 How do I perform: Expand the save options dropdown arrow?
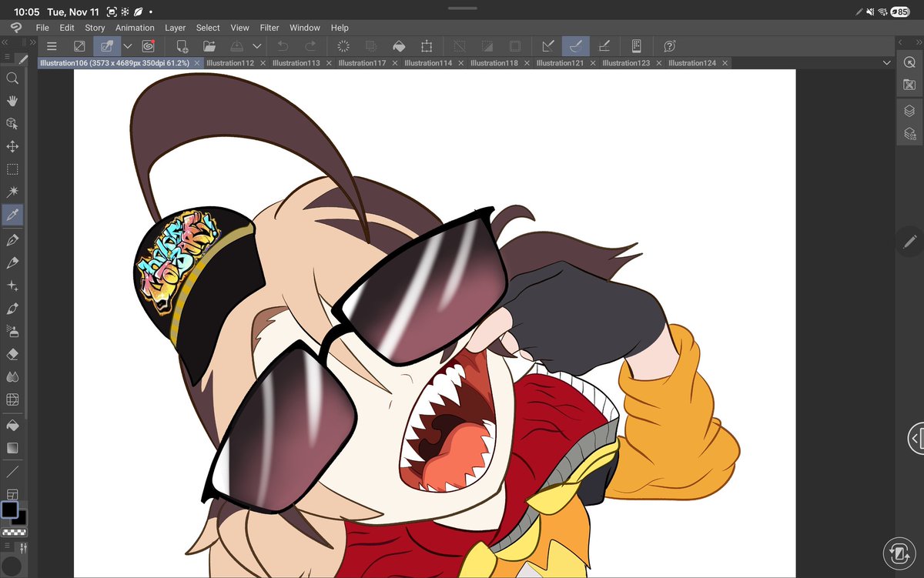256,46
